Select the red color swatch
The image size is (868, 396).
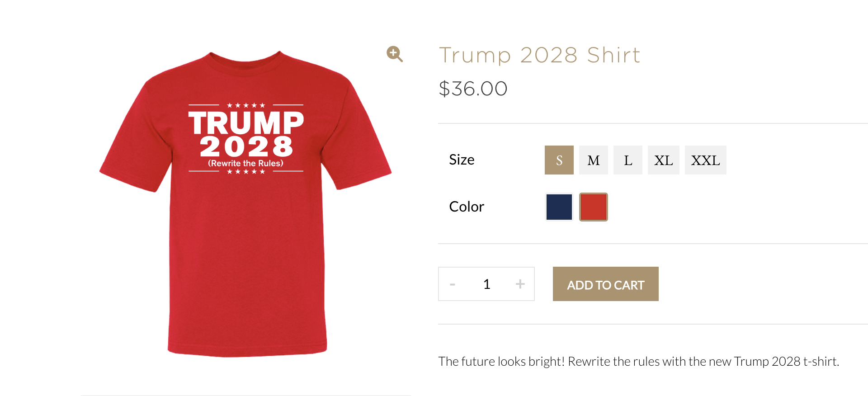[x=594, y=207]
